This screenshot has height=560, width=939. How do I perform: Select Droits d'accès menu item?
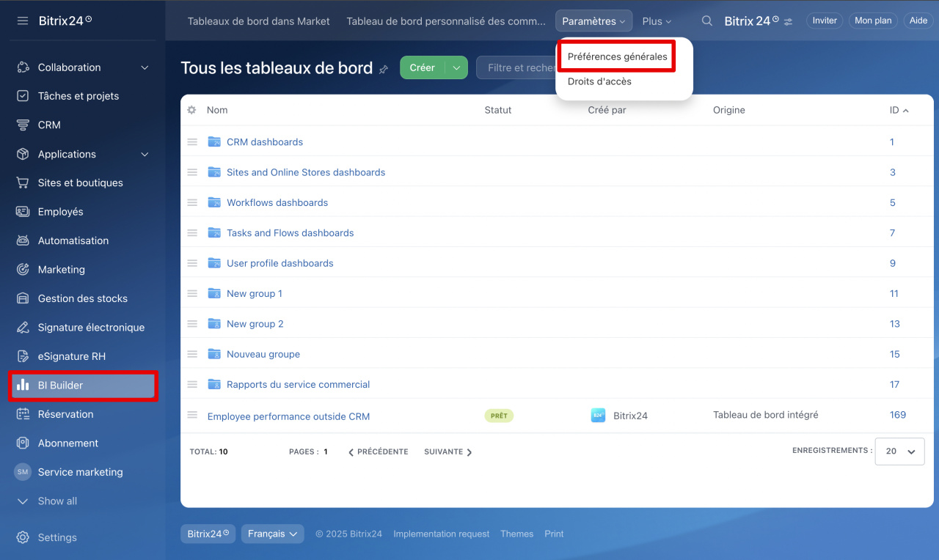point(599,81)
